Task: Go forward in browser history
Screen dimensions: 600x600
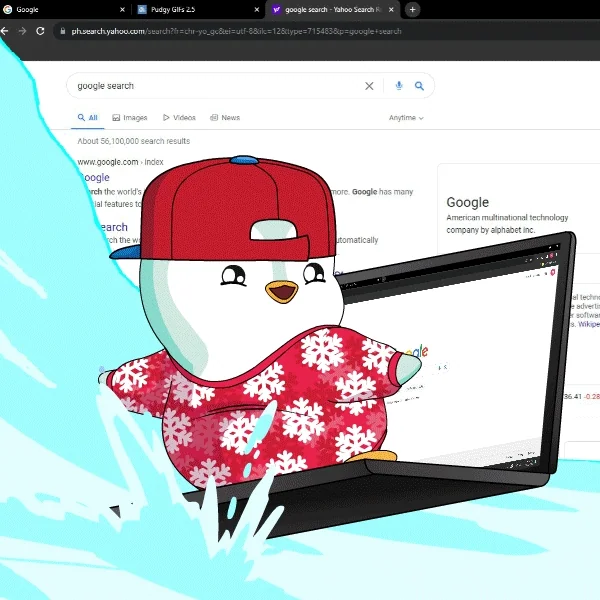Action: click(22, 31)
